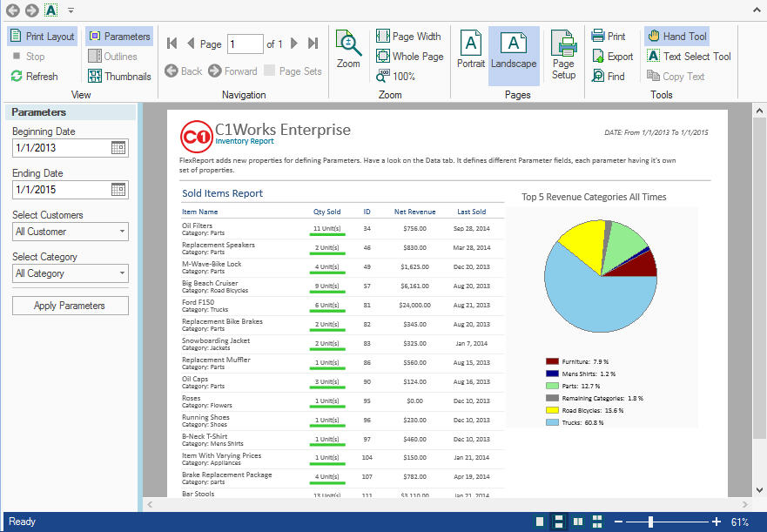Open the Select Customers dropdown
Viewport: 767px width, 532px height.
click(71, 232)
